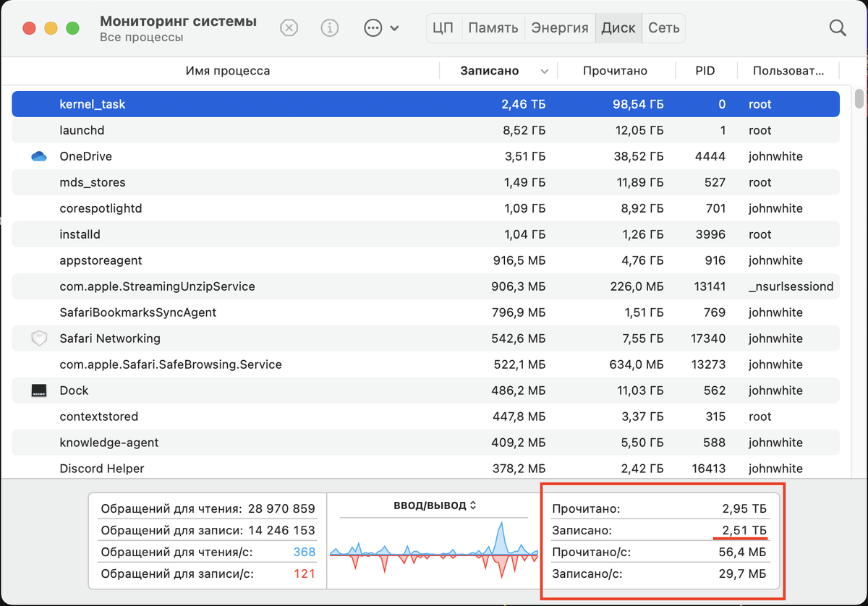Select the kernel_task process row
This screenshot has height=606, width=868.
(425, 104)
